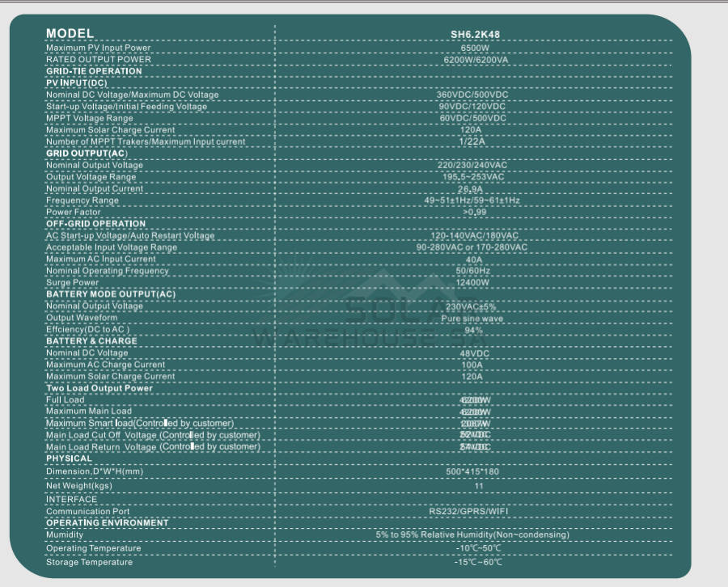728x587 pixels.
Task: Click the Two Load Output Power header
Action: point(99,388)
